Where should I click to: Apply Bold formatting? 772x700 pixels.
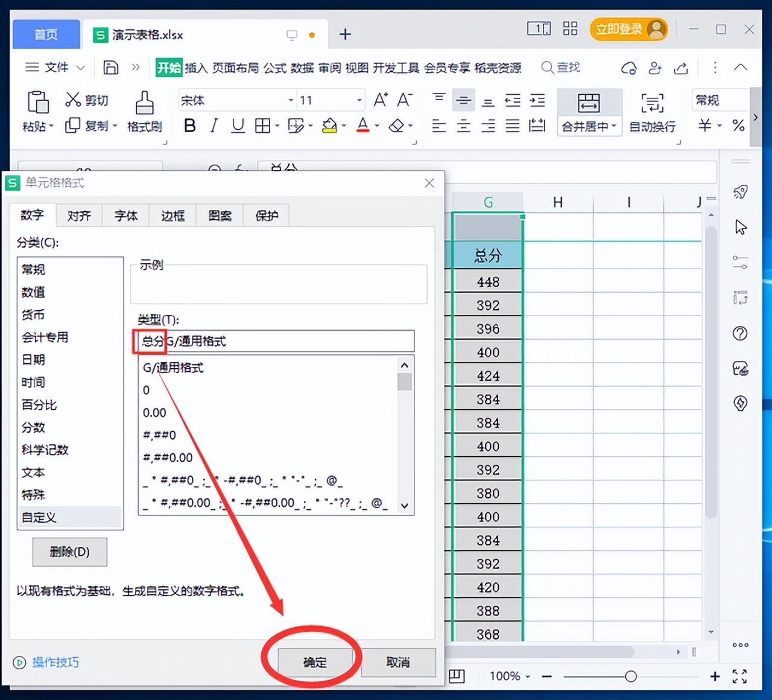(x=189, y=126)
